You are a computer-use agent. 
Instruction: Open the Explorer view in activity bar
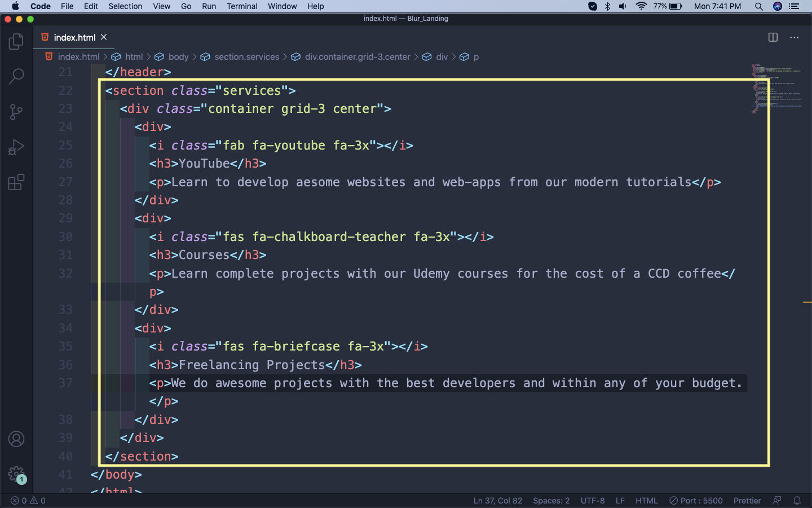click(16, 41)
